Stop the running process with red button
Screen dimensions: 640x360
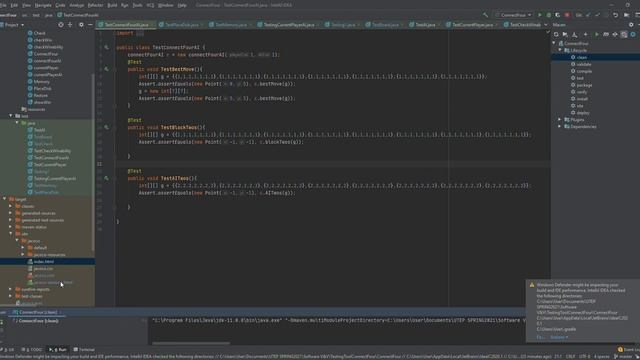click(x=567, y=15)
